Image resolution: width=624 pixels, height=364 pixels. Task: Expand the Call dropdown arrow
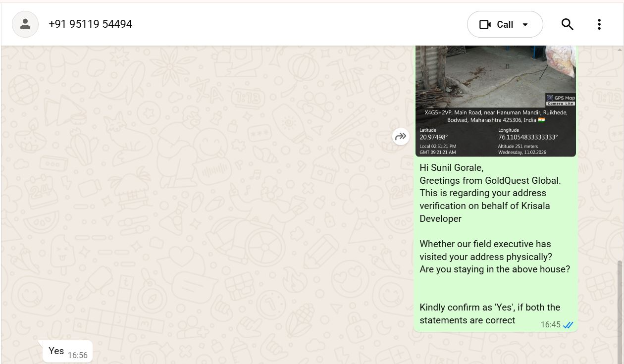(x=525, y=25)
